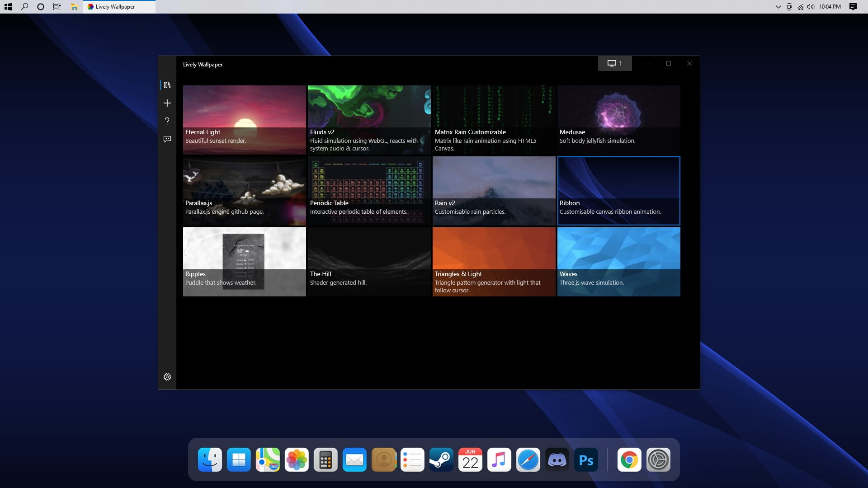
Task: Open the Windows Start menu button
Action: pos(8,7)
